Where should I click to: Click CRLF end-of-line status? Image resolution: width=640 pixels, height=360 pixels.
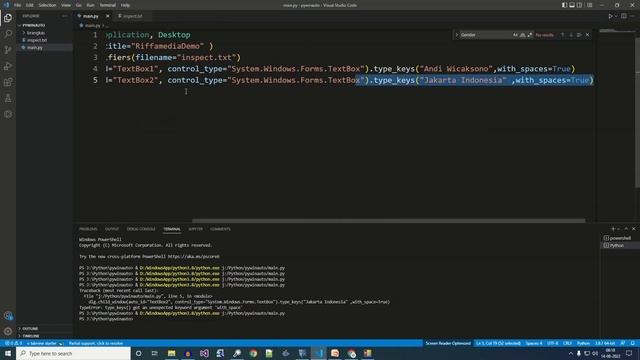pos(567,343)
